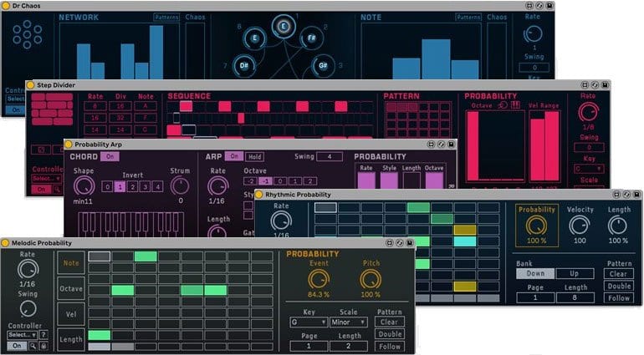Click the Step Divider yellow title dot
644x355 pixels.
click(x=30, y=85)
